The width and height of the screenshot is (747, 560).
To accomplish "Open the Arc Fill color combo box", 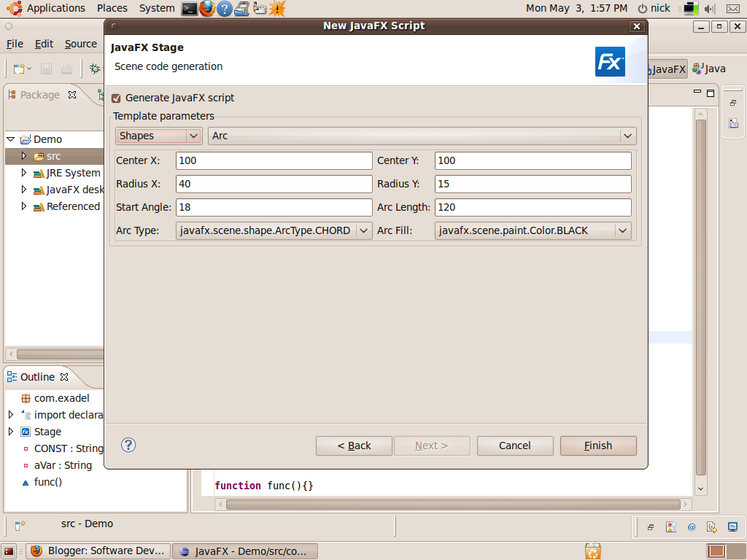I will [533, 230].
